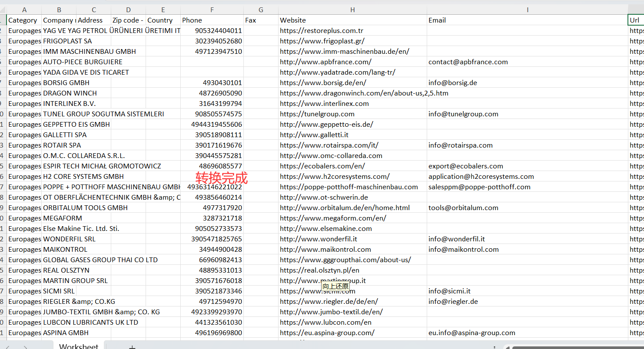Open the vertical-dots menu near the horizontal scrollbar
This screenshot has height=349, width=644.
tap(495, 347)
